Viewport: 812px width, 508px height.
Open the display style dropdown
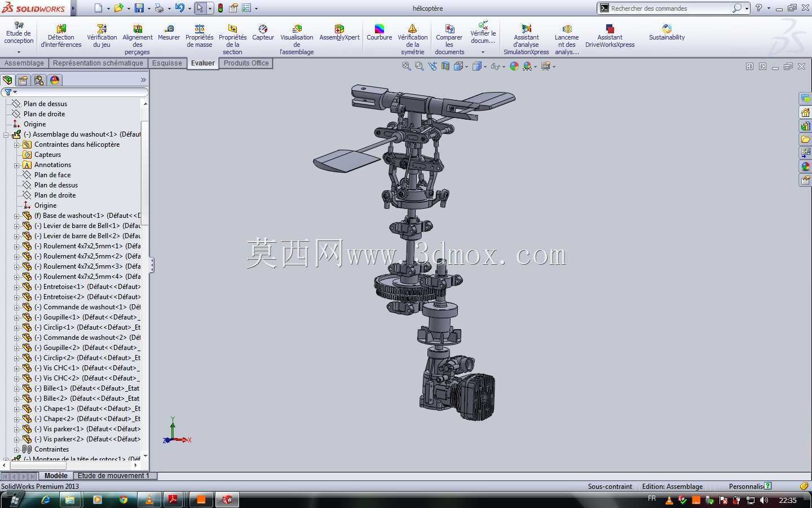tap(485, 67)
